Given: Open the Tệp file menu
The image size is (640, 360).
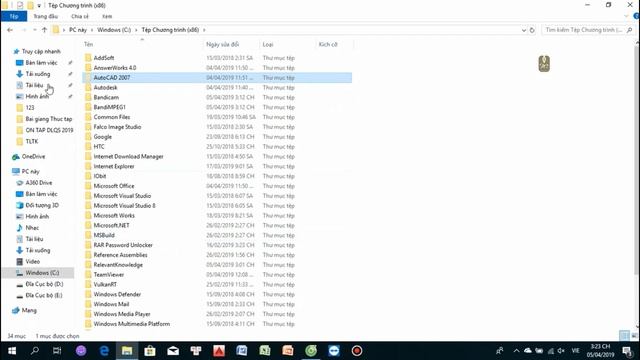Looking at the screenshot, I should tap(14, 16).
